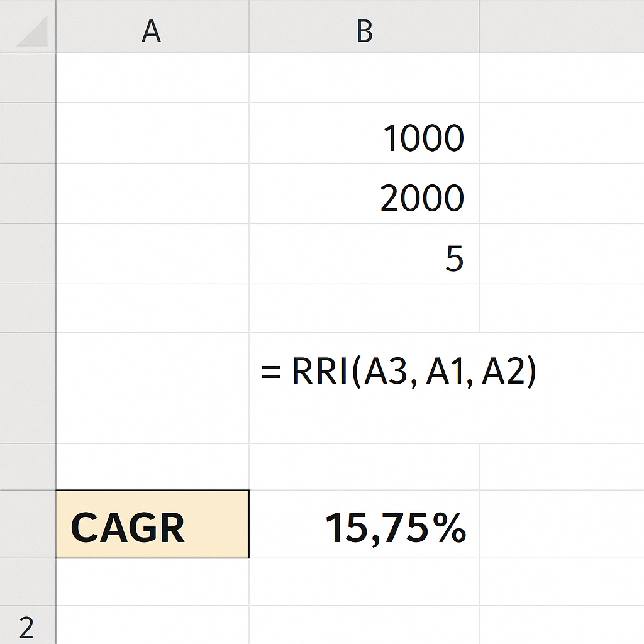Select the empty cell right of 15,75%
Screen dimensions: 644x644
[561, 524]
